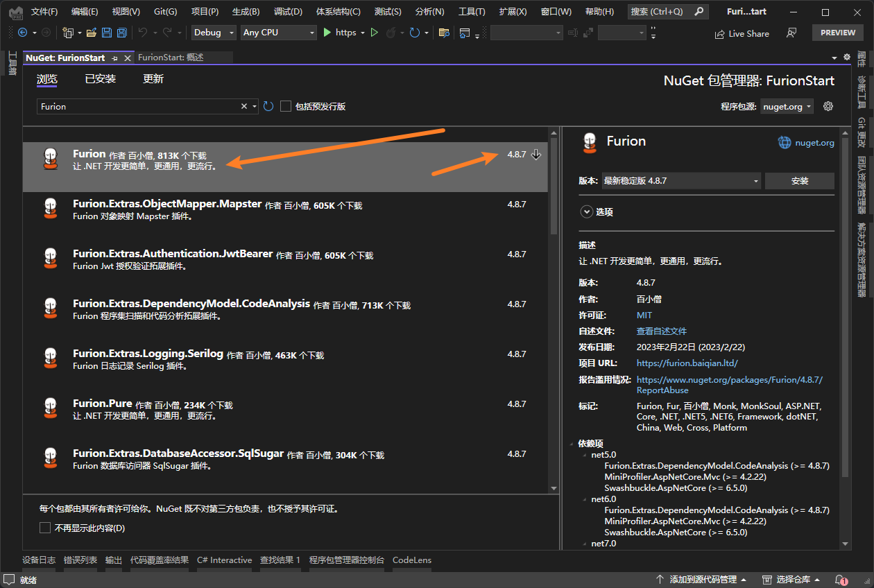Viewport: 874px width, 588px height.
Task: Click the download arrow beside Furion 4.8.7
Action: (535, 155)
